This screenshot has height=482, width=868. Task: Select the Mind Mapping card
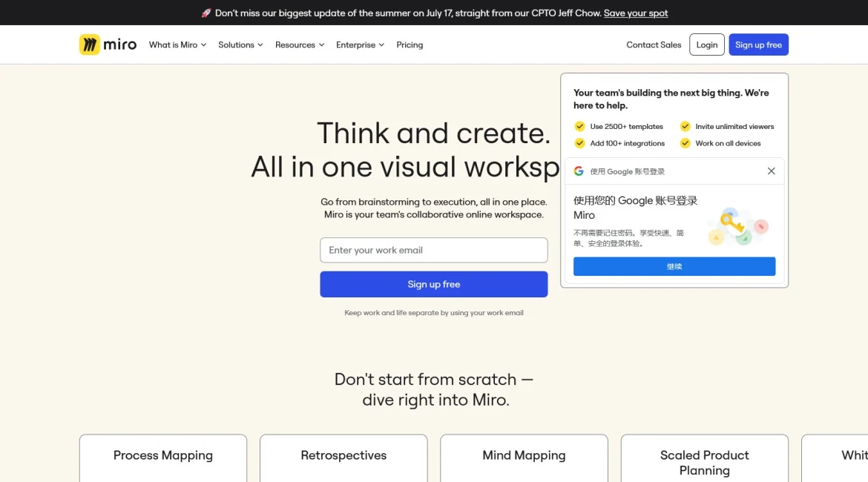524,458
